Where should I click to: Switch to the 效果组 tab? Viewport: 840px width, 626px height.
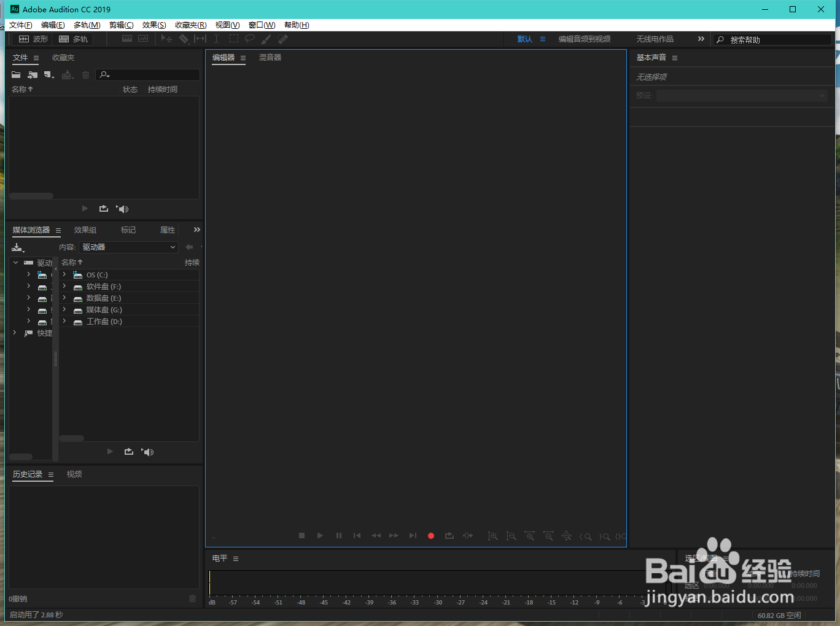(x=85, y=230)
